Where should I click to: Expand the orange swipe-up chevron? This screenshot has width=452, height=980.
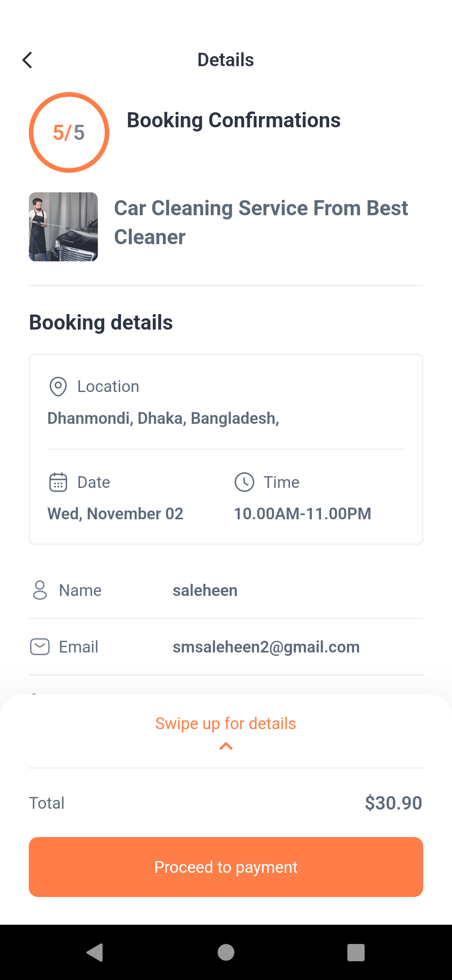(226, 746)
